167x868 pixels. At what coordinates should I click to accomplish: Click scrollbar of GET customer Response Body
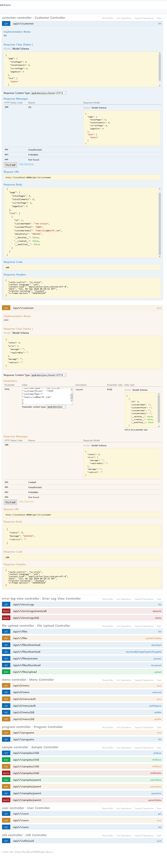160,222
